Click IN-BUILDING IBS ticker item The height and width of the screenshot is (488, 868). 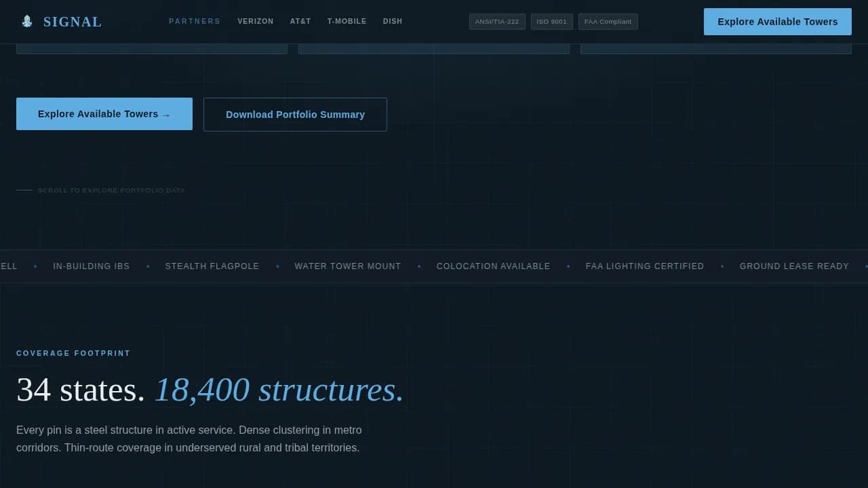[92, 266]
